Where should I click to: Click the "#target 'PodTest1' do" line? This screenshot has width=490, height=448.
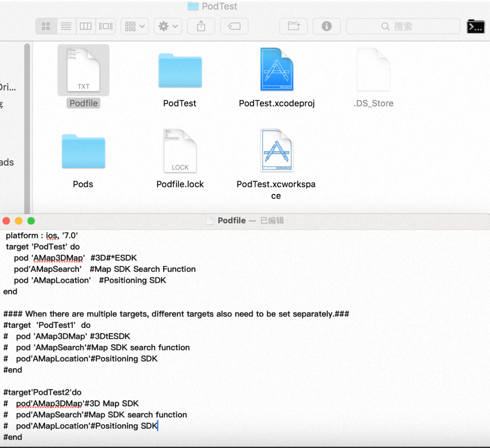point(47,325)
